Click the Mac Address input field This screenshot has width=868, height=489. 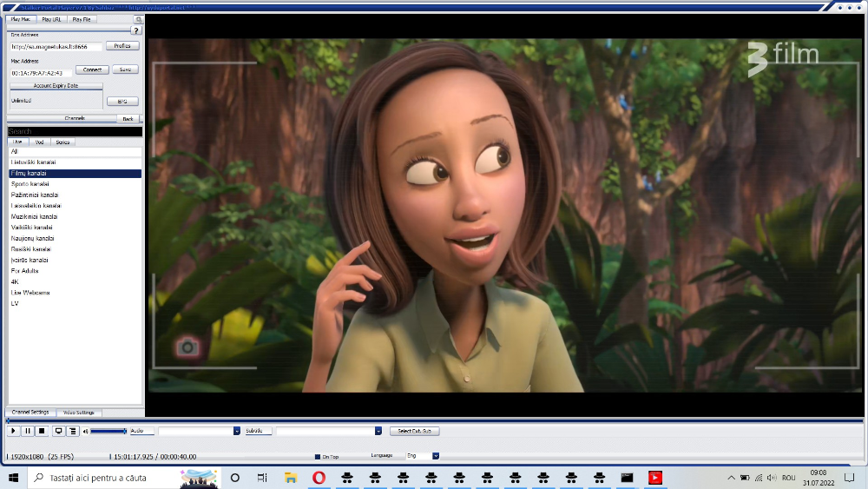coord(41,73)
